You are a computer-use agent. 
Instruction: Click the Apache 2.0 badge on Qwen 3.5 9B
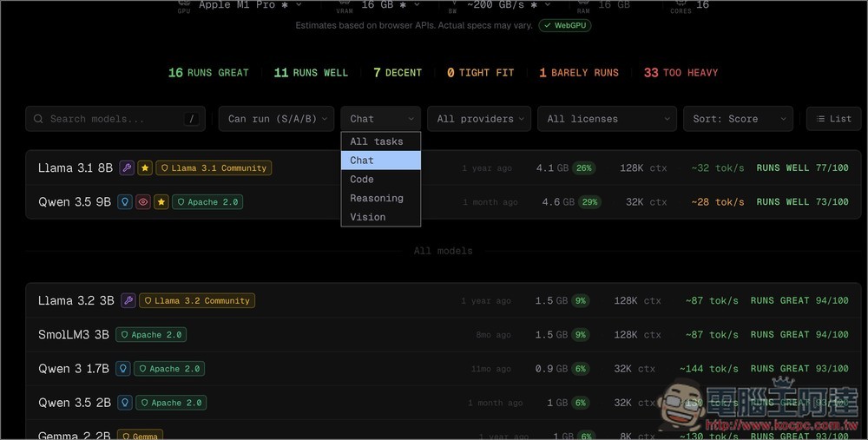pyautogui.click(x=207, y=202)
